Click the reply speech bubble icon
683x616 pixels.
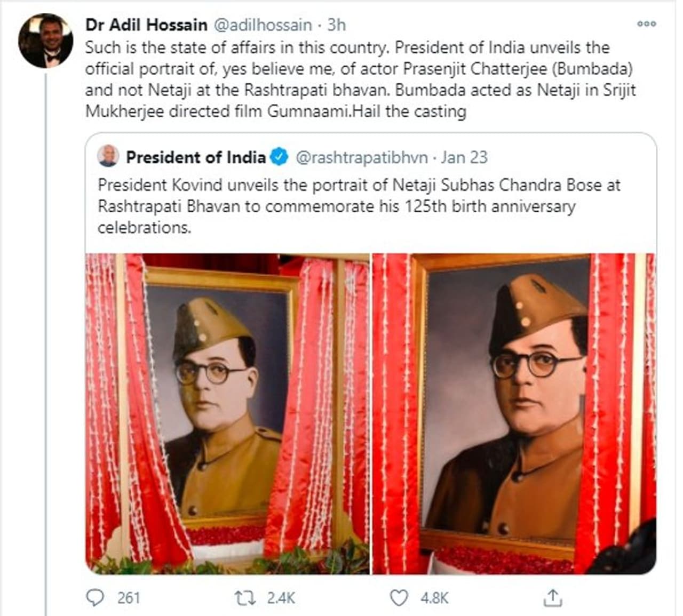(95, 597)
